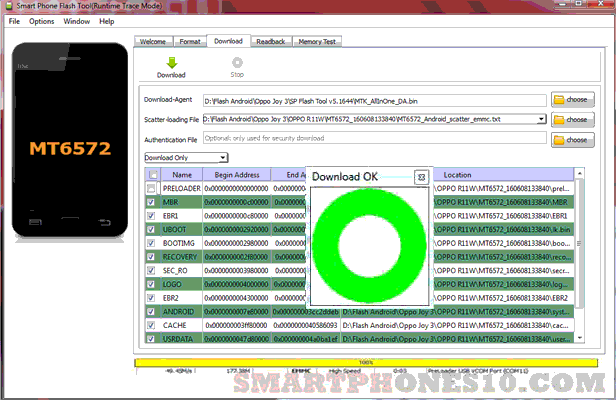Uncheck the MBR partition checkbox
The height and width of the screenshot is (400, 616).
(151, 202)
